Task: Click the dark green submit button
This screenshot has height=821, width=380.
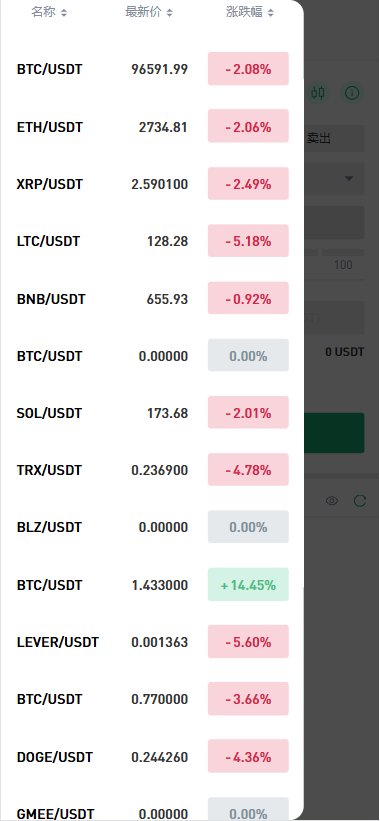Action: (334, 432)
